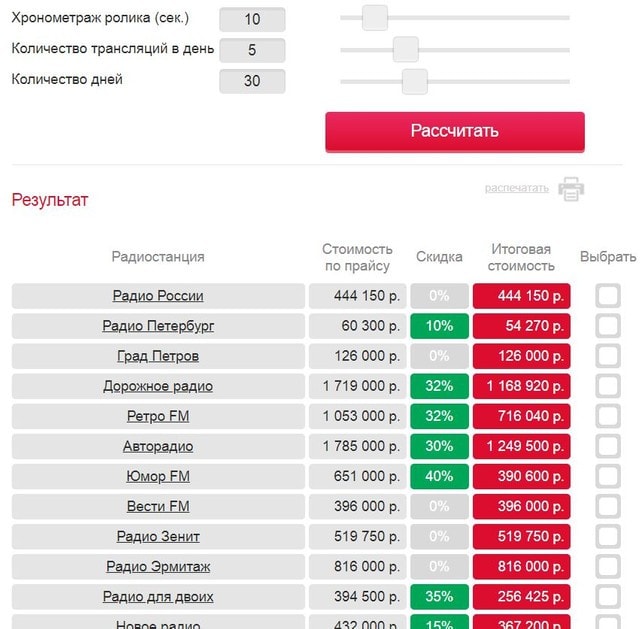Image resolution: width=640 pixels, height=629 pixels.
Task: Check the box for Дорожное радио
Action: point(608,386)
